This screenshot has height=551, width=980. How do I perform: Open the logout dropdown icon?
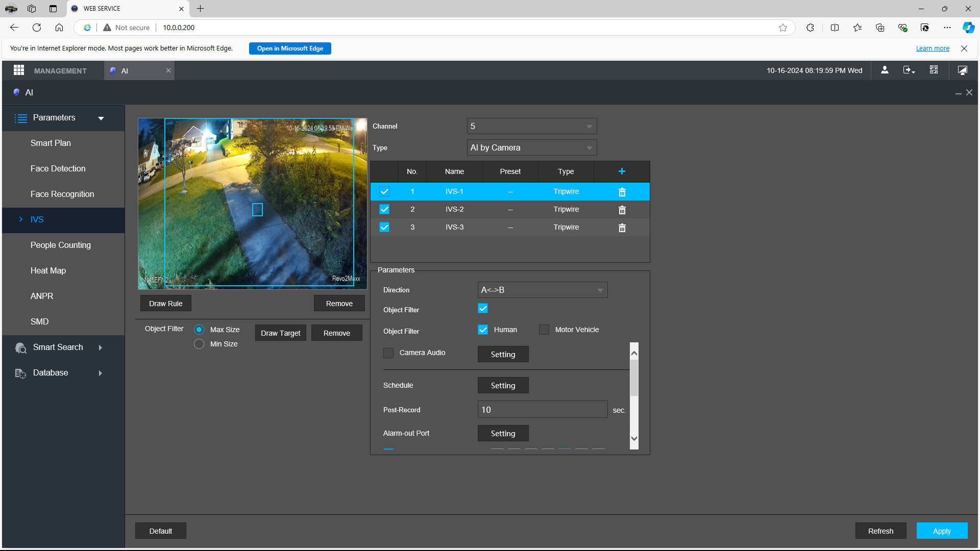909,70
